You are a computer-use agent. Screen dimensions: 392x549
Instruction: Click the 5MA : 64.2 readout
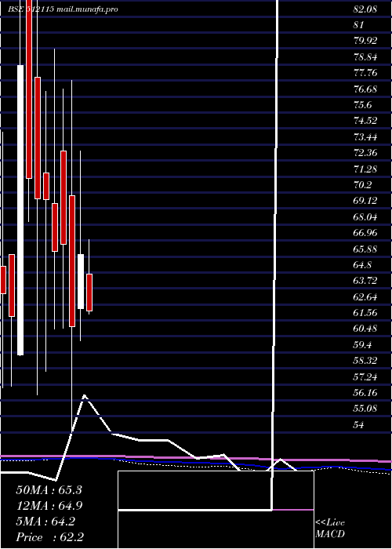point(45,522)
